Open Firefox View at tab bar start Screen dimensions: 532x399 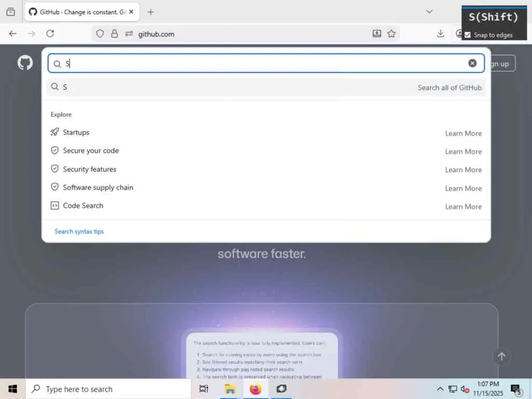[x=11, y=12]
